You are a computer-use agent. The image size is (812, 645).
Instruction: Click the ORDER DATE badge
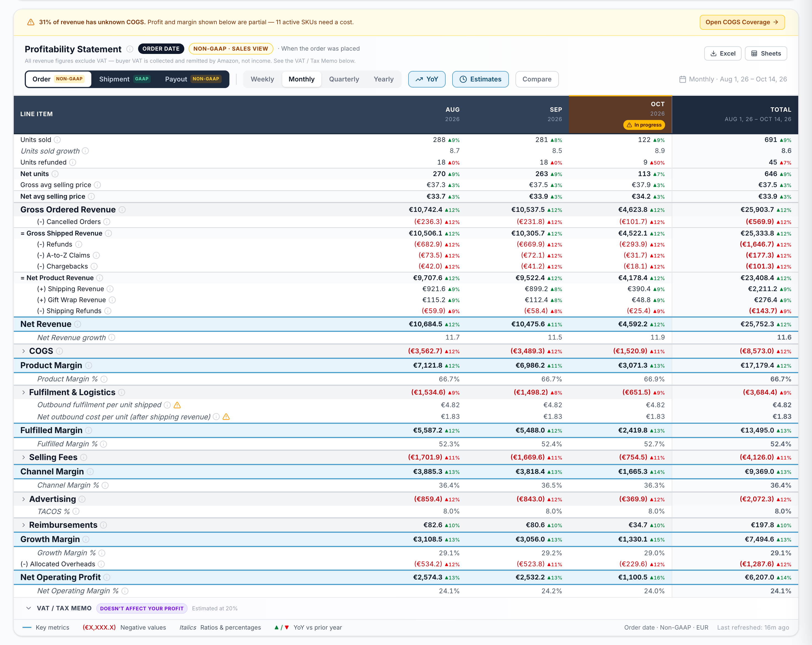(161, 49)
